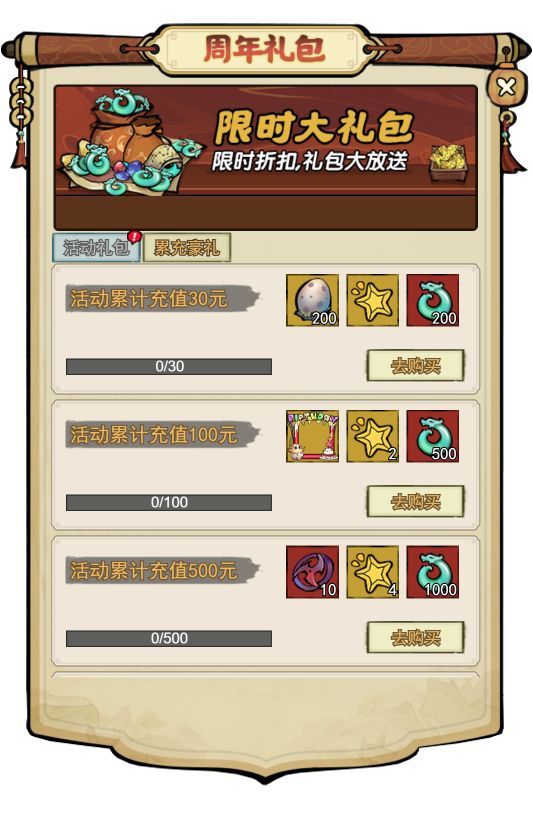The height and width of the screenshot is (815, 533).
Task: Select the star reward with quantity 4
Action: [372, 572]
